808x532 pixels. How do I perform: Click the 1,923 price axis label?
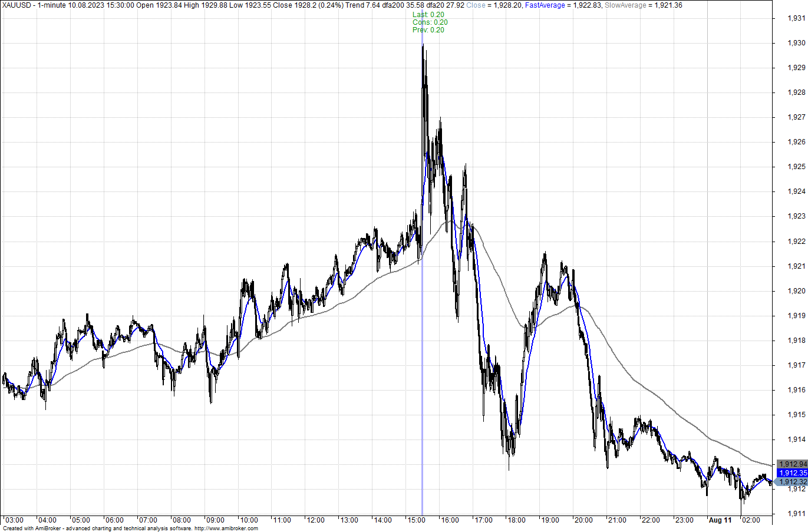click(796, 216)
